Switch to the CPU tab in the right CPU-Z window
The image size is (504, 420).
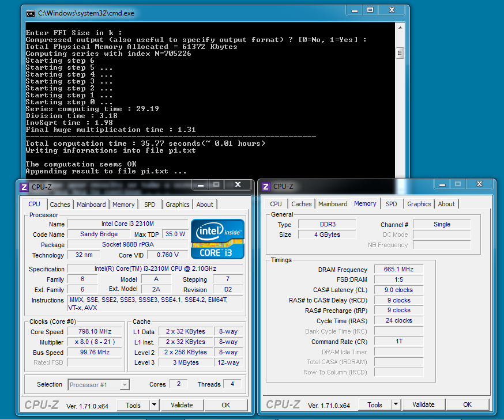pyautogui.click(x=276, y=204)
